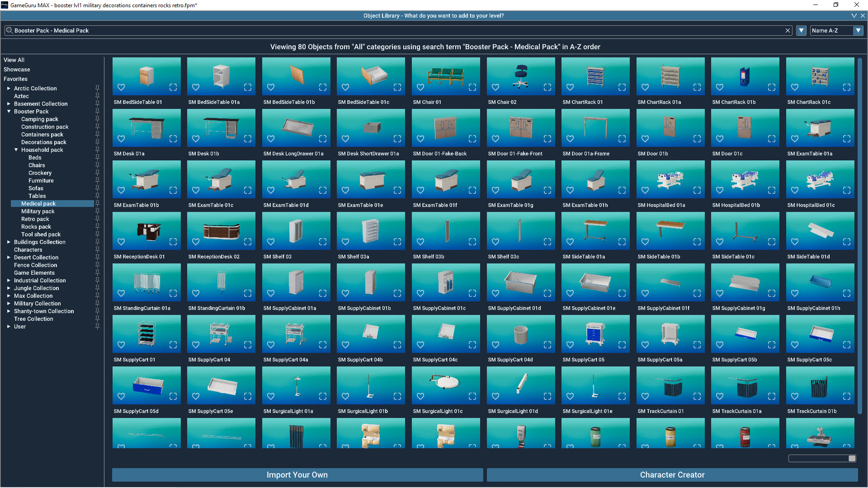Open fullscreen preview of SM HospitalBed 01a
The height and width of the screenshot is (488, 868).
(x=697, y=190)
